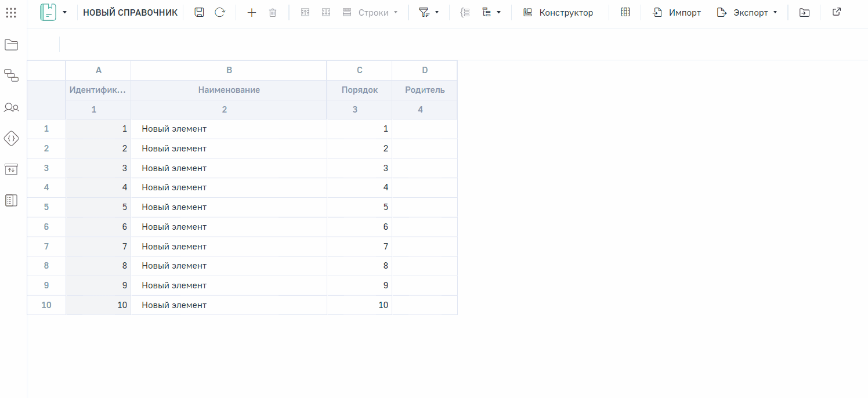Click identifier cell with value 8
Viewport: 868px width, 398px height.
(99, 266)
